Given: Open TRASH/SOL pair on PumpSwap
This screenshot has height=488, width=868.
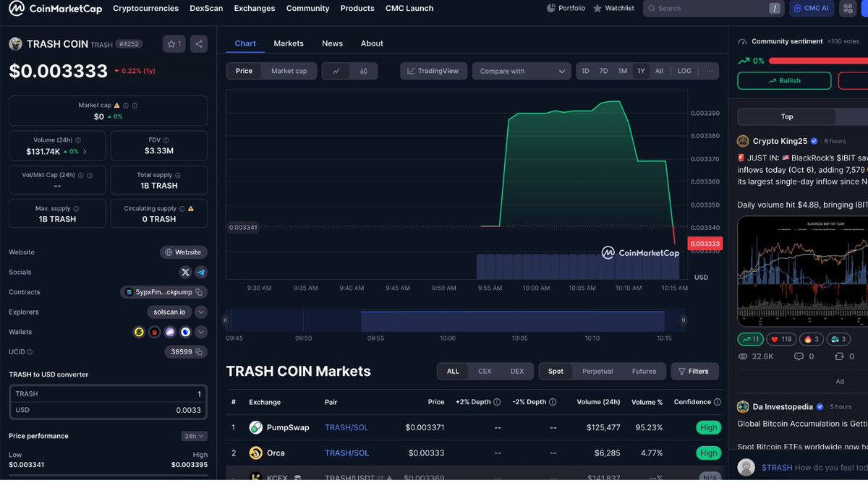Looking at the screenshot, I should pos(346,427).
